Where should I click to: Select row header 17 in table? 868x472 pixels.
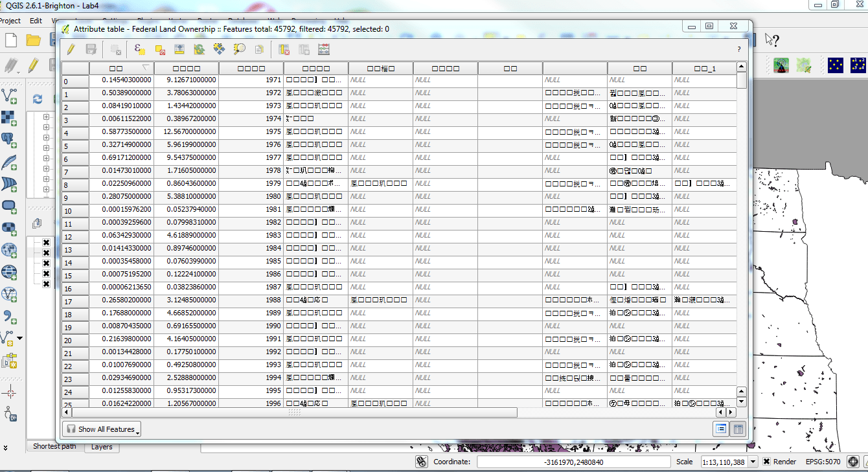[75, 302]
